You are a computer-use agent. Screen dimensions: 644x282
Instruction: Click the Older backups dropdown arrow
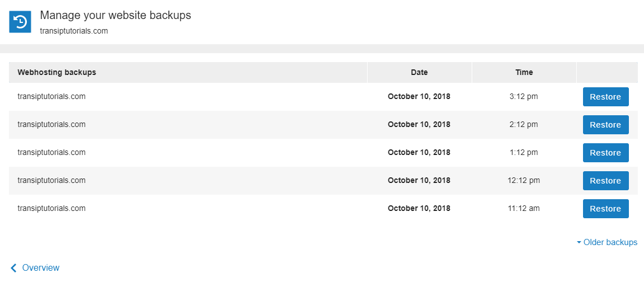(579, 243)
